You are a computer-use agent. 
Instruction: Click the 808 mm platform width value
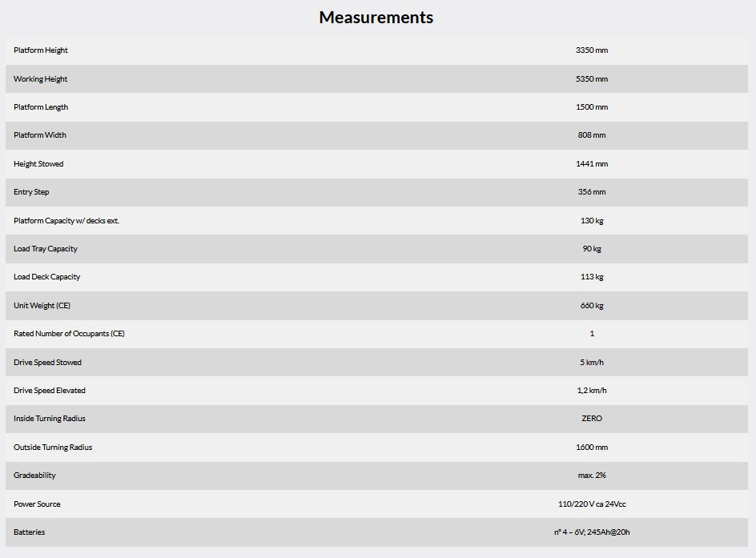591,135
